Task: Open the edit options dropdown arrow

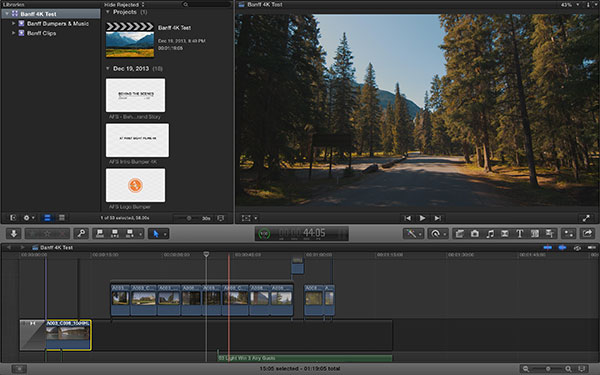Action: 140,234
